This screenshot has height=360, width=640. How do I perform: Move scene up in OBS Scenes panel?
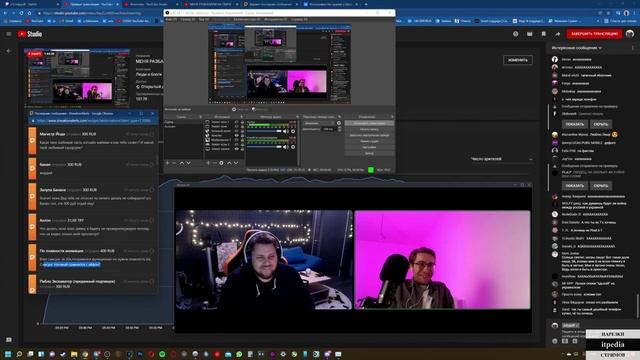182,163
